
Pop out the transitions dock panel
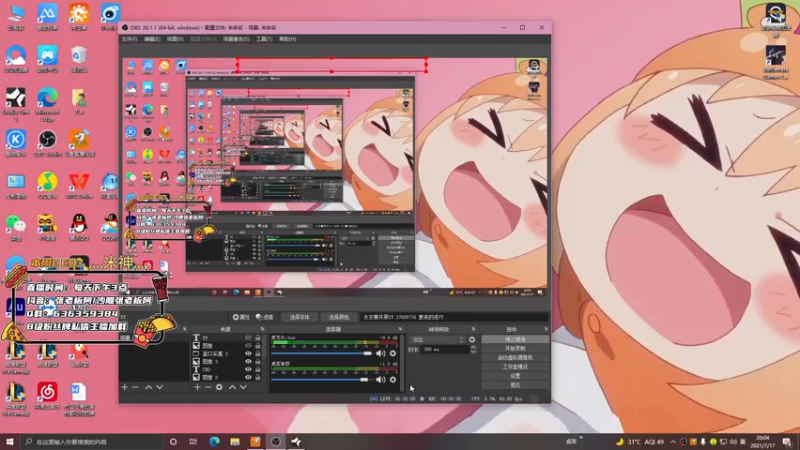pos(473,329)
